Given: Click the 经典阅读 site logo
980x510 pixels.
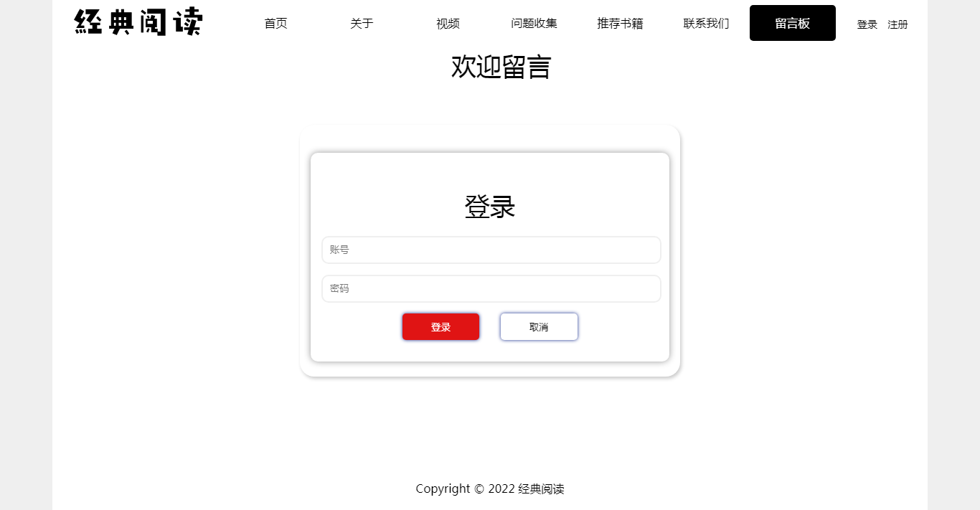Looking at the screenshot, I should click(x=138, y=22).
